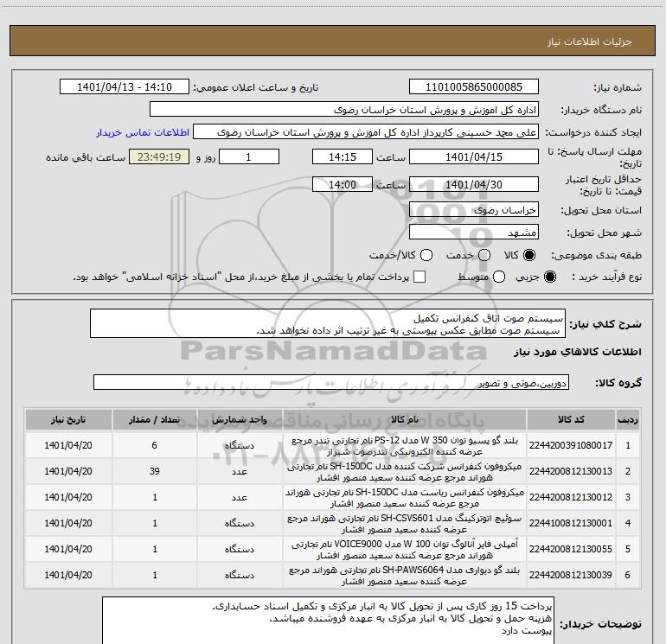Select the کالا radio button

529,255
